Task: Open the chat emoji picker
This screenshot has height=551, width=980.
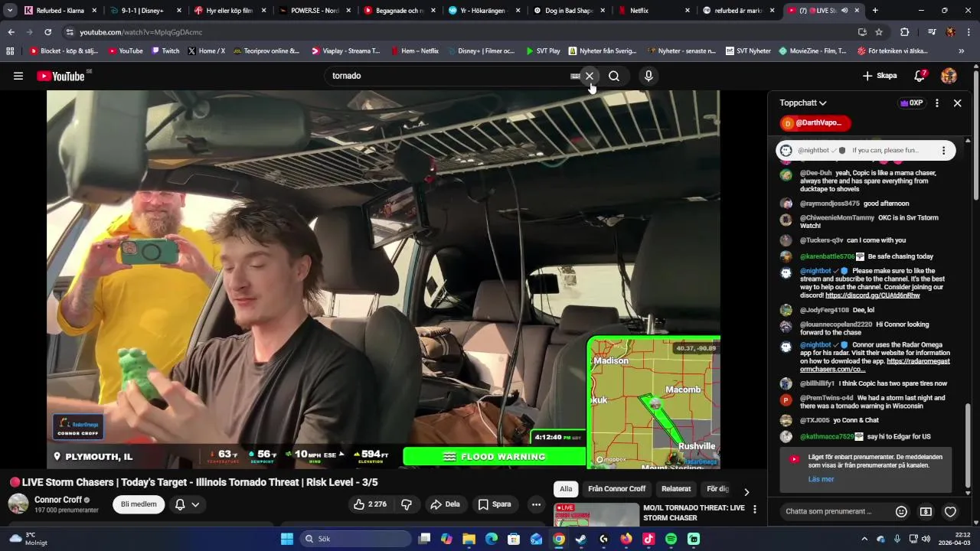Action: pyautogui.click(x=901, y=511)
